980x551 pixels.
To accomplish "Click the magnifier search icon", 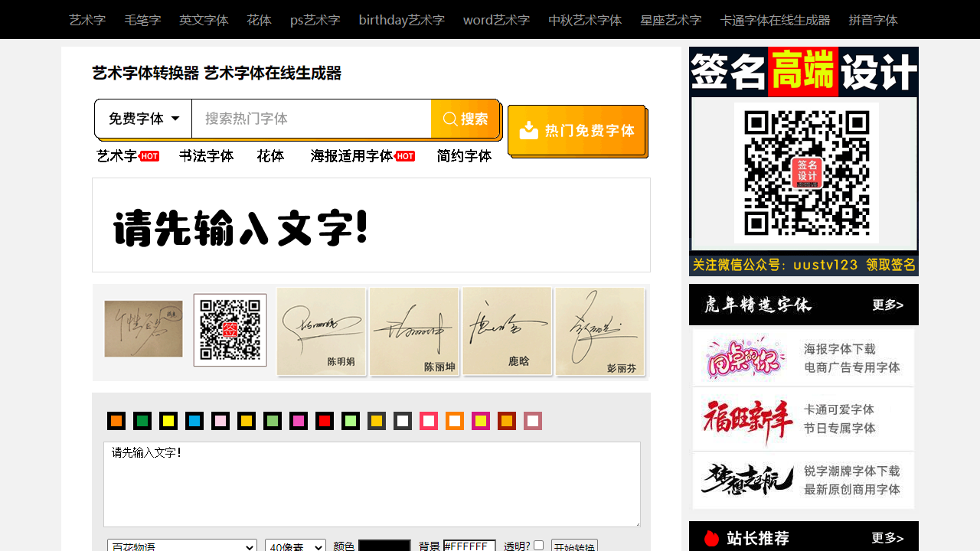I will tap(450, 118).
